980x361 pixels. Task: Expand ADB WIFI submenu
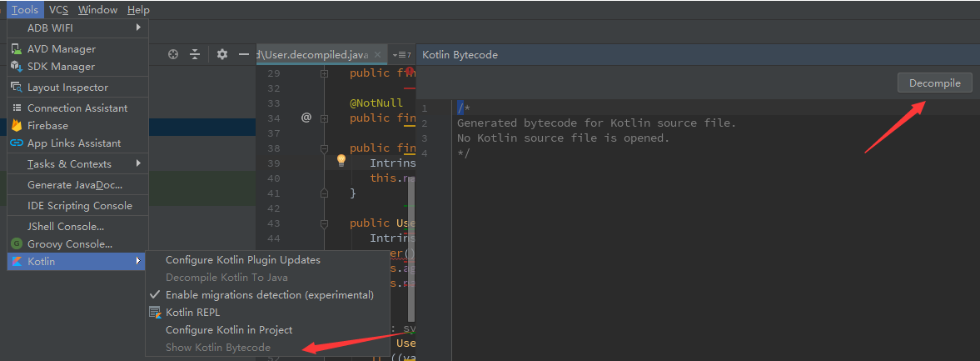77,28
